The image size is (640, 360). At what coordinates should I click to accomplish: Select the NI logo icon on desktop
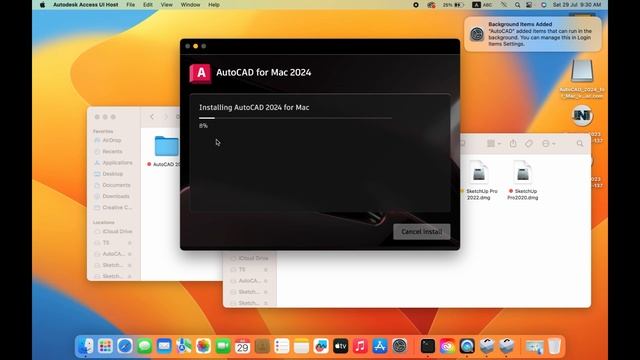coord(582,116)
